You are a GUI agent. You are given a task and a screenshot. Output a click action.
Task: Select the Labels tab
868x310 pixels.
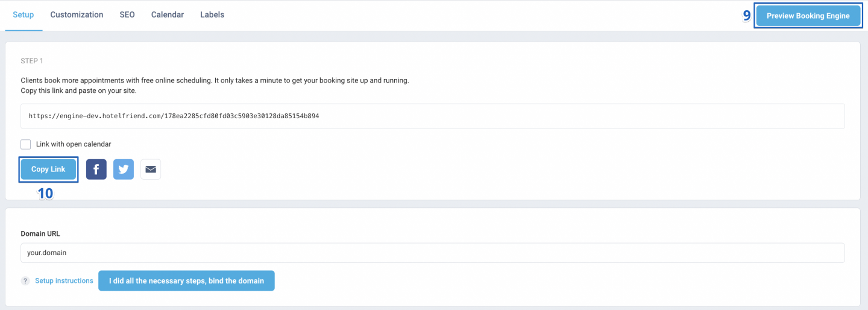(x=212, y=14)
